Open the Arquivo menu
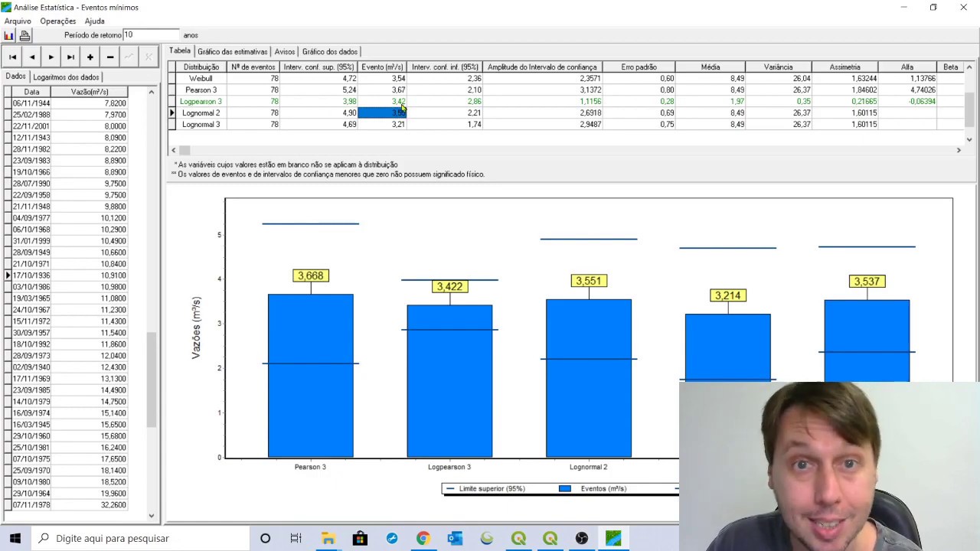The image size is (980, 551). pyautogui.click(x=18, y=21)
